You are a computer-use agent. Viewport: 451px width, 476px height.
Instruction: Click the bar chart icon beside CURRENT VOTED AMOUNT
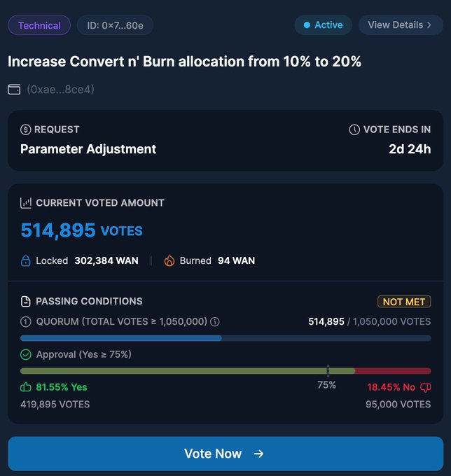tap(26, 203)
